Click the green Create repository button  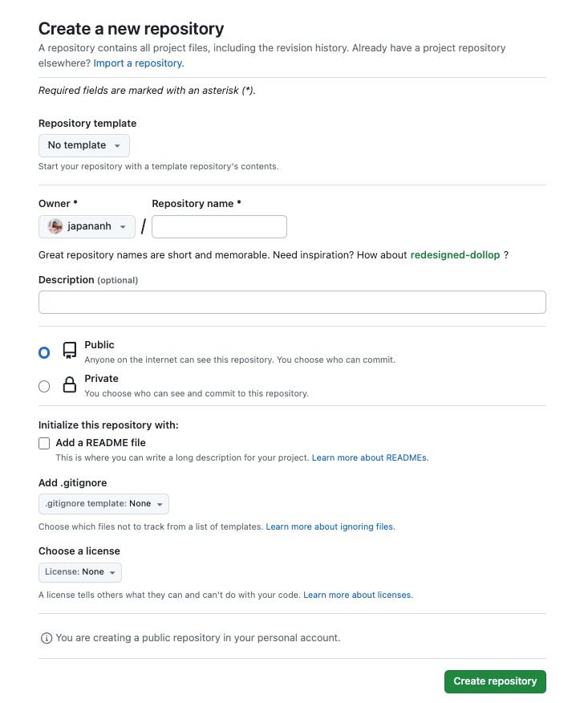pos(495,681)
